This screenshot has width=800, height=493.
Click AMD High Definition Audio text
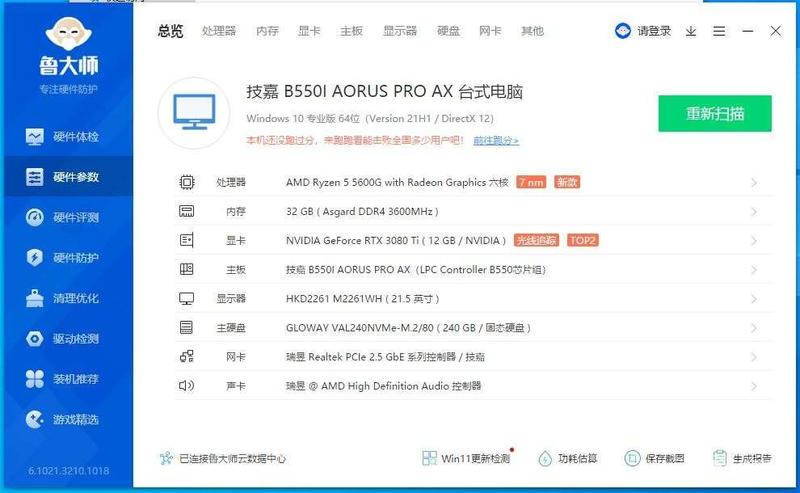click(385, 386)
